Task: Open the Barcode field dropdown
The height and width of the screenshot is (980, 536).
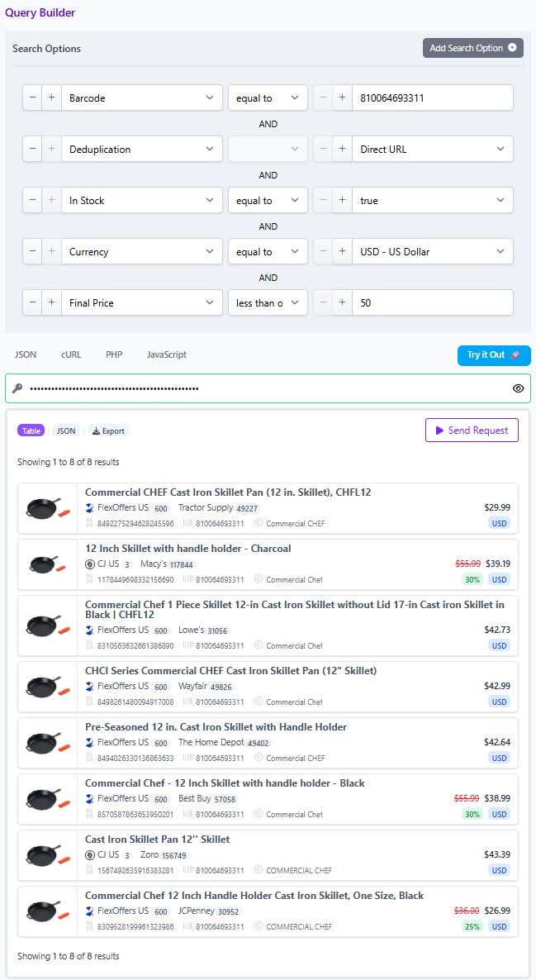Action: click(x=141, y=98)
